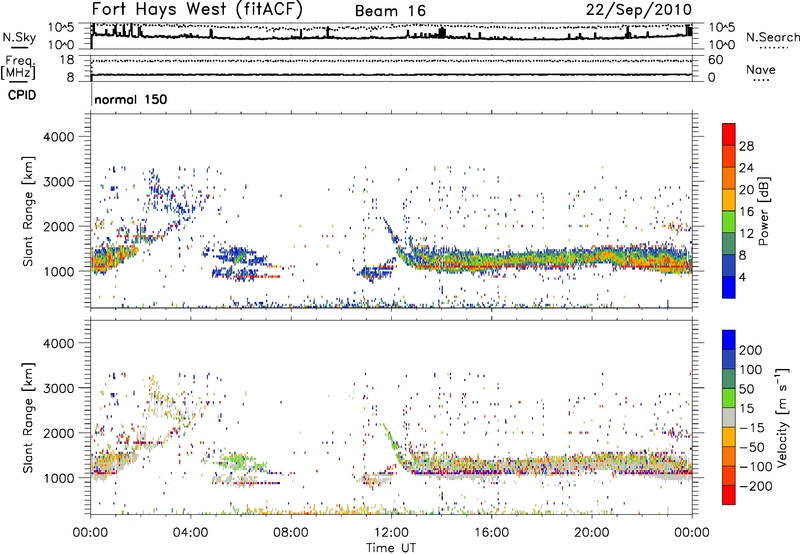Click '3000' on the velocity panel range axis

[59, 388]
